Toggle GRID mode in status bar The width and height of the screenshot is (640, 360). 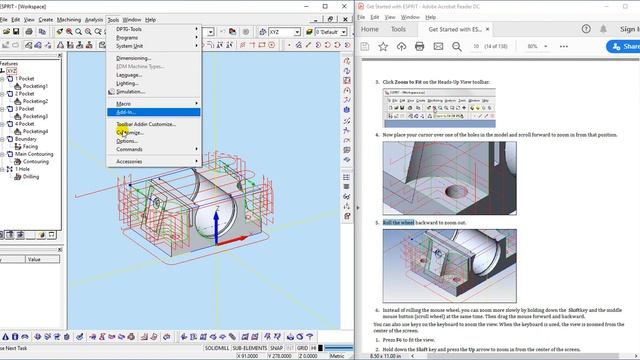tap(302, 348)
